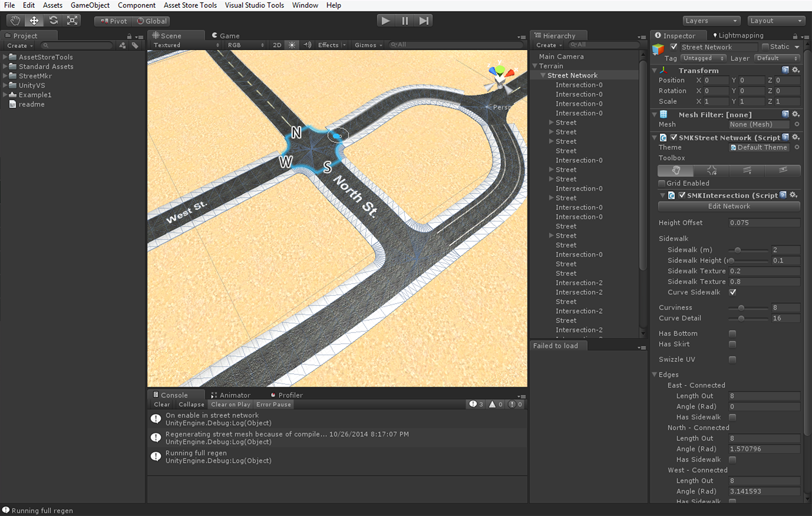Toggle scene lighting sun icon
This screenshot has height=516, width=812.
[x=292, y=45]
